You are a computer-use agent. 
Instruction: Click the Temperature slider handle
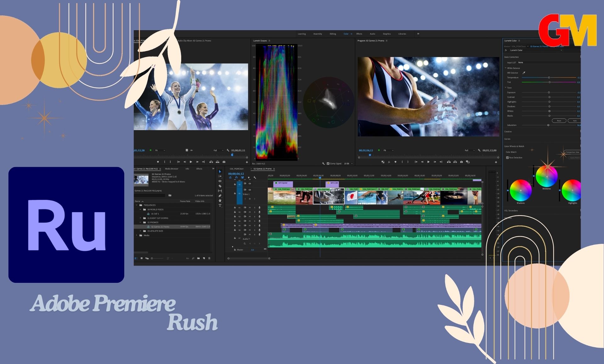549,77
